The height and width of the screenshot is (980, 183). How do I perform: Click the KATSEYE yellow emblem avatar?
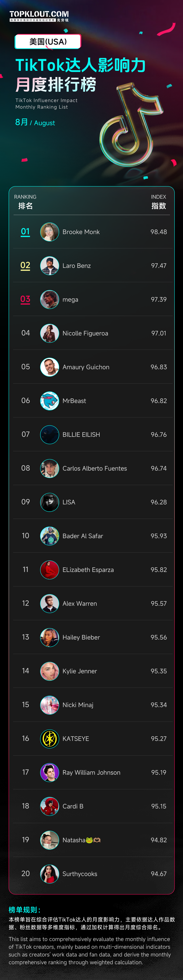point(49,739)
